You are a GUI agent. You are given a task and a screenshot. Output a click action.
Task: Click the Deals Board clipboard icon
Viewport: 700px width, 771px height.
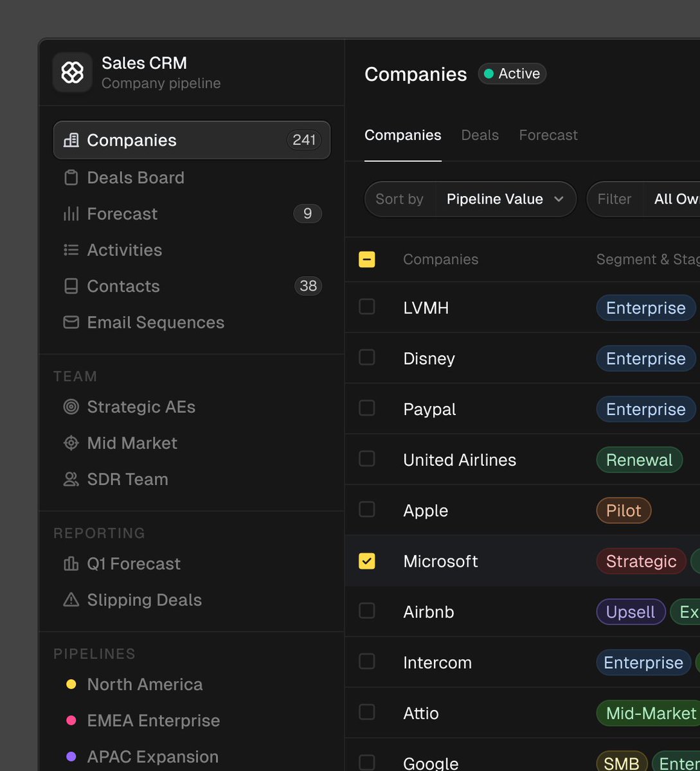coord(71,177)
